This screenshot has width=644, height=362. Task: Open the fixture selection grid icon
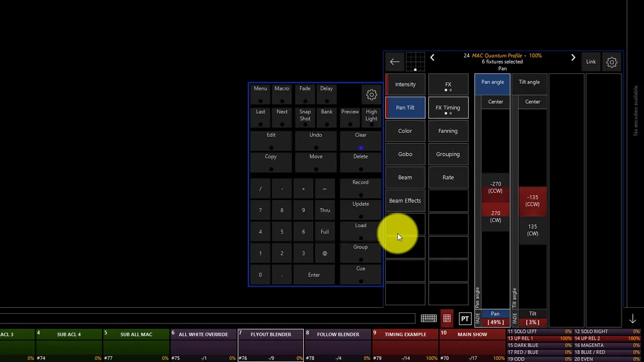415,62
